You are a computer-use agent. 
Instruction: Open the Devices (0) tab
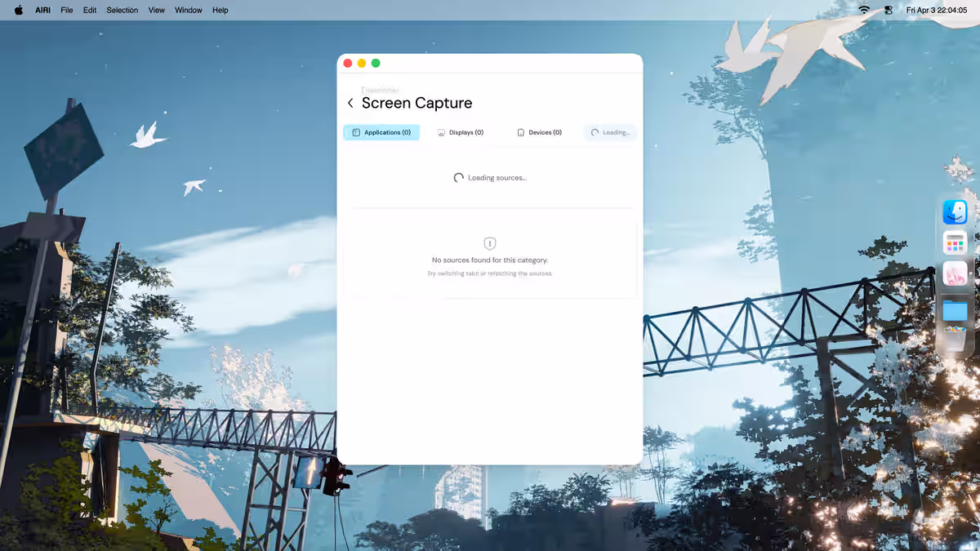coord(540,132)
